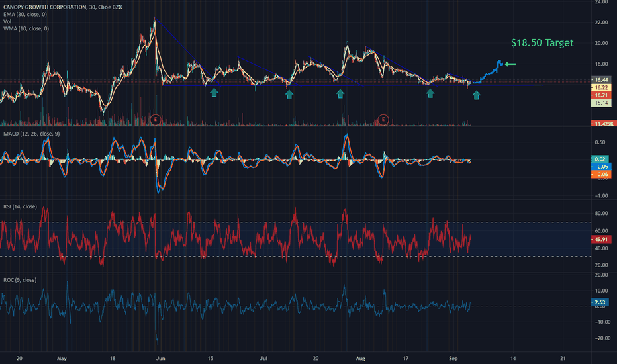This screenshot has height=364, width=617.
Task: Click the 11.429K volume value label
Action: coord(604,124)
